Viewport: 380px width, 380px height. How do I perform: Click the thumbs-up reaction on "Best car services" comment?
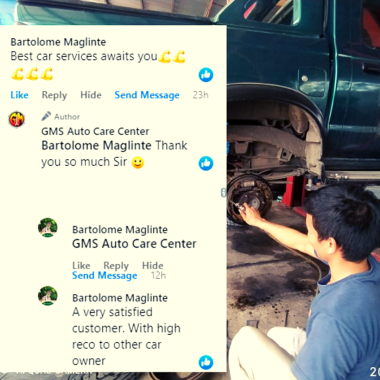[206, 75]
